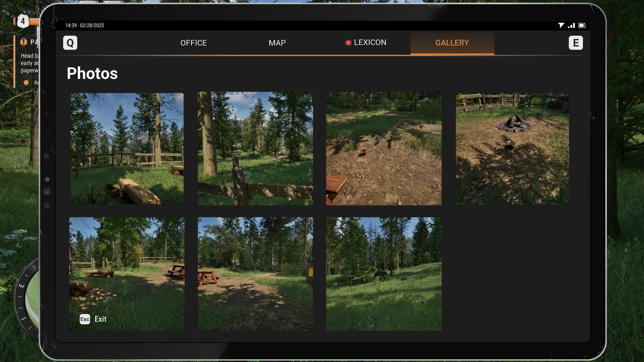Switch to the Office tab
Viewport: 644px width, 362px height.
[x=193, y=43]
